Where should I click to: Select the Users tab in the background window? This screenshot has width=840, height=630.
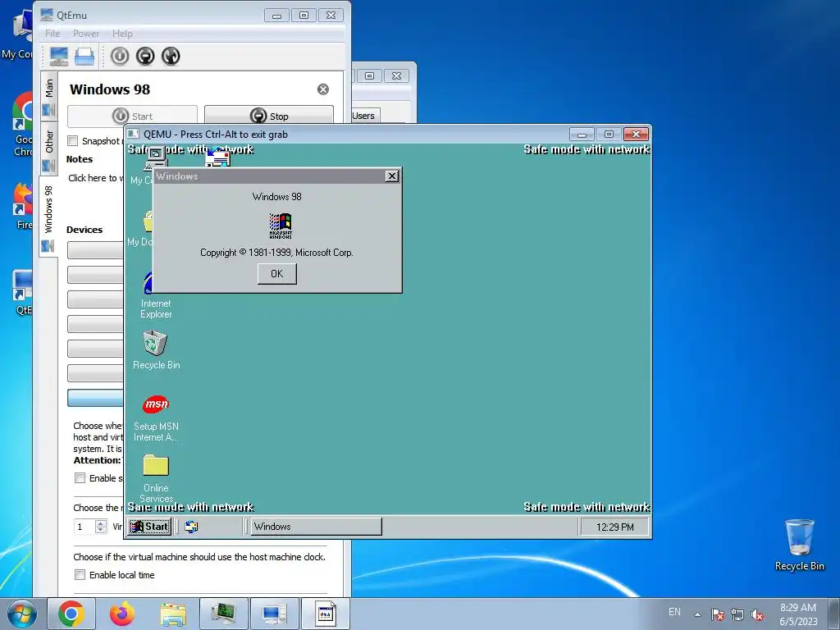point(363,116)
